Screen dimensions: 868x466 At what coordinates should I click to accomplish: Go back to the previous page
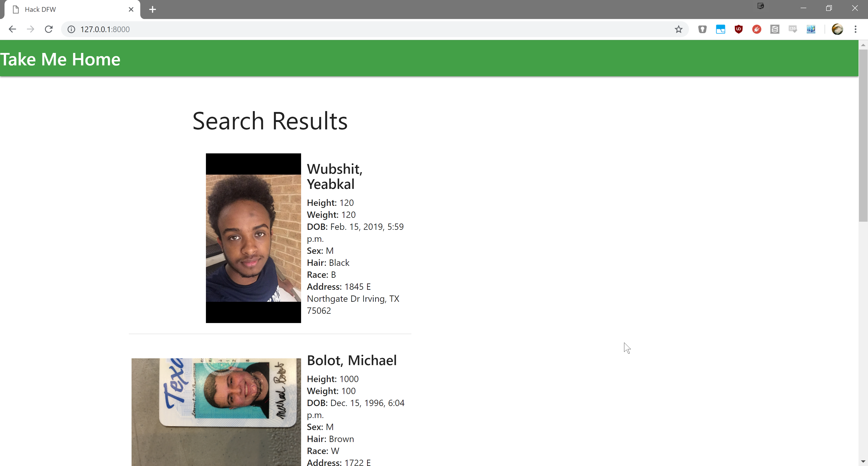pos(12,29)
